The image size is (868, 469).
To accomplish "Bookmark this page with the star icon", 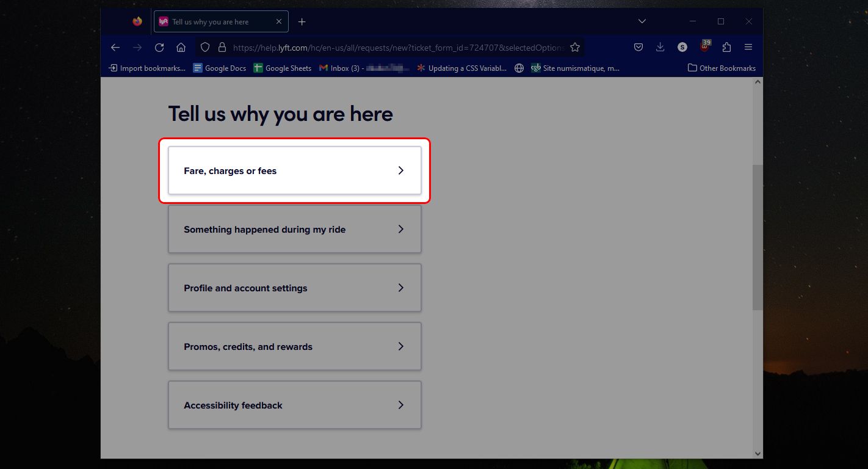I will click(x=574, y=47).
